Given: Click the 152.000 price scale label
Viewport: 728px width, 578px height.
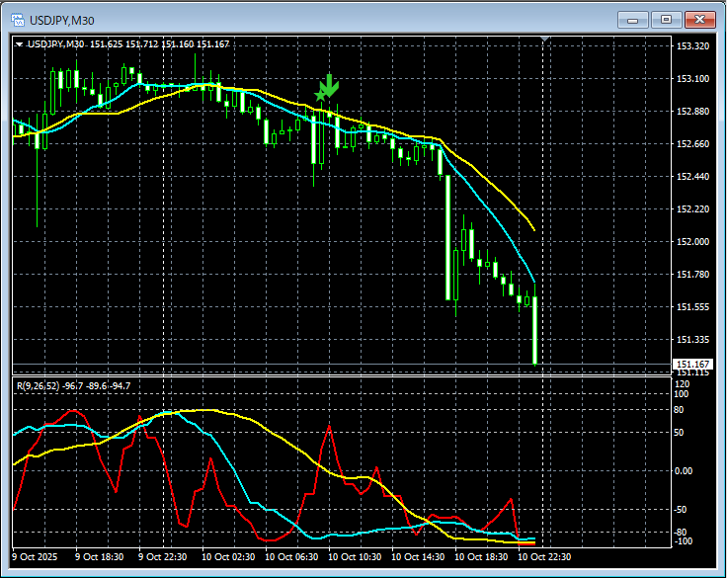Looking at the screenshot, I should point(693,242).
